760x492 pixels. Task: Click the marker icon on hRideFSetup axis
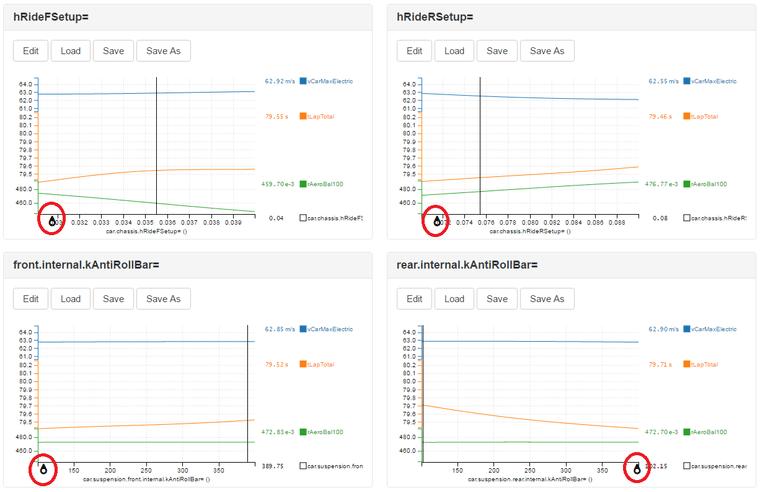click(52, 218)
